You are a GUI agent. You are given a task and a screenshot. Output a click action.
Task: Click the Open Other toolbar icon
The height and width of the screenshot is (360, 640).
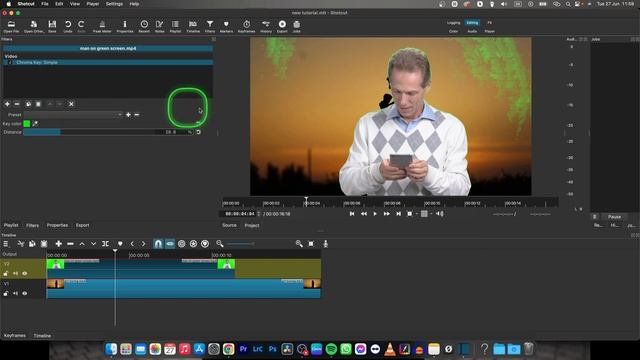[33, 27]
